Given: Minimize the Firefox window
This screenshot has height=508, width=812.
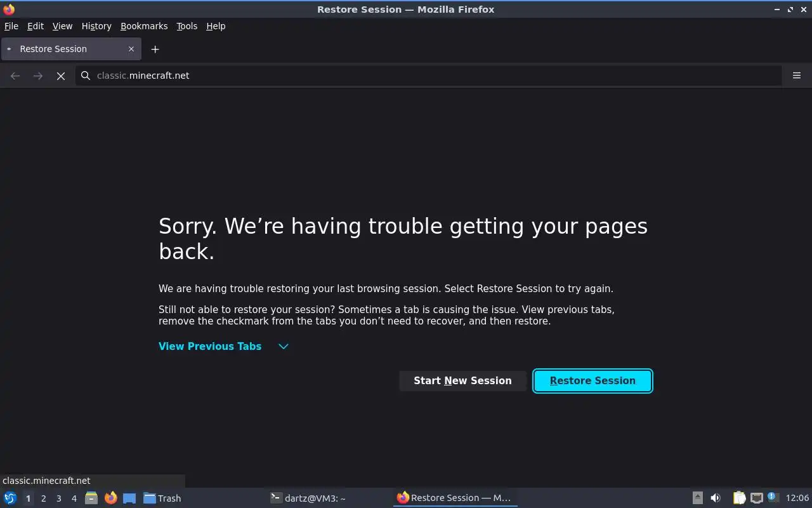Looking at the screenshot, I should coord(777,10).
